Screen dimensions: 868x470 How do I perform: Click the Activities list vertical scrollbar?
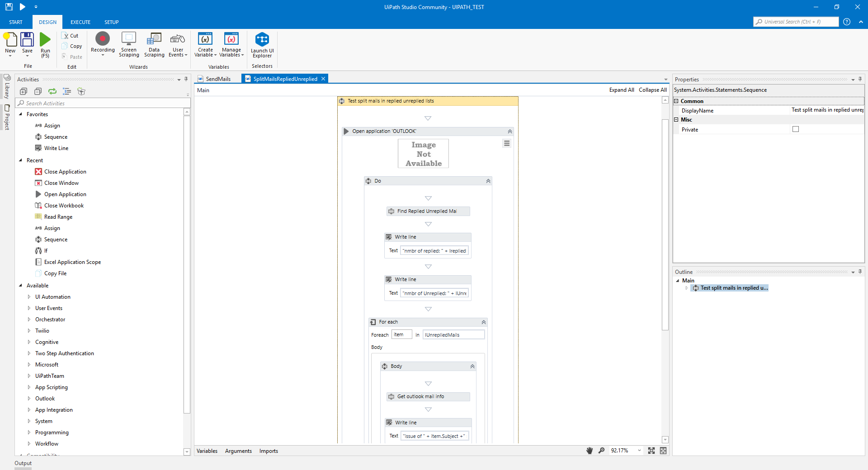tap(187, 264)
